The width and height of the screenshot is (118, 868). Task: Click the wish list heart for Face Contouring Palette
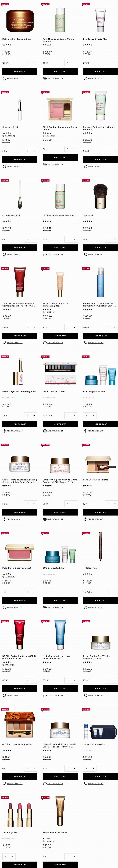(x=85, y=519)
